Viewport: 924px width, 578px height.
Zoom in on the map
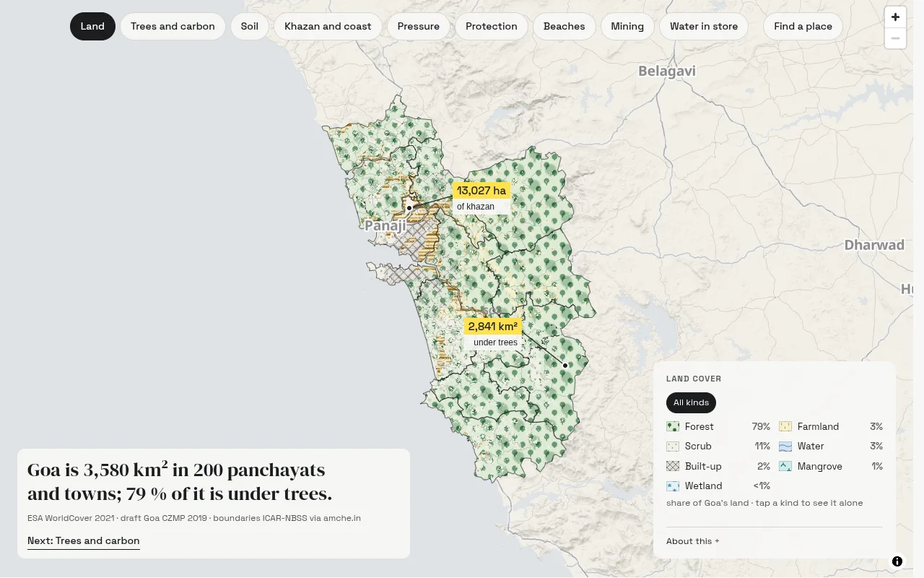click(x=895, y=17)
